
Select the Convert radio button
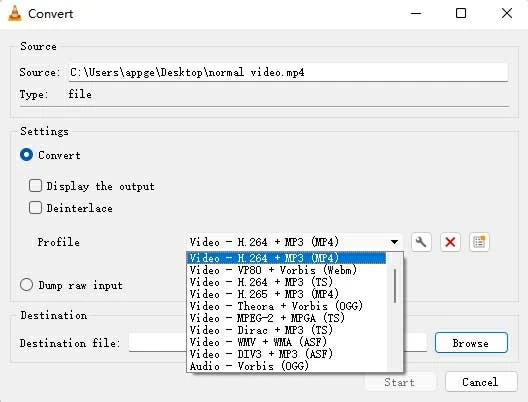click(26, 155)
